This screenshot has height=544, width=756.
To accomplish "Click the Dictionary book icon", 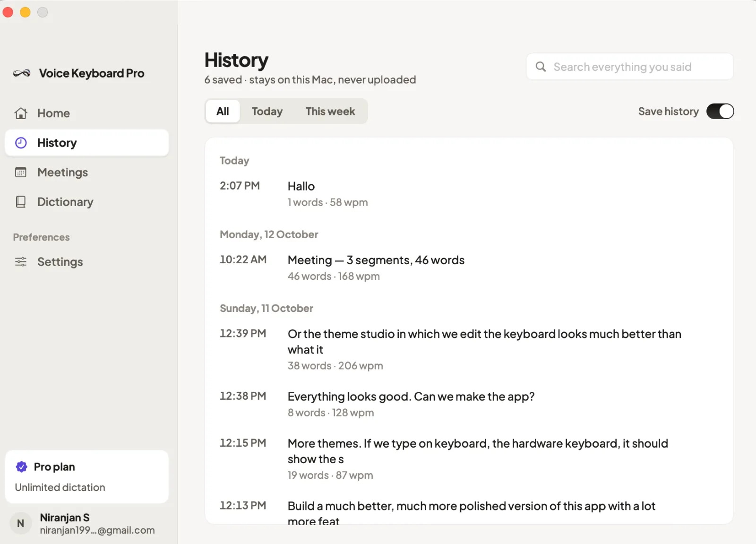I will click(21, 202).
